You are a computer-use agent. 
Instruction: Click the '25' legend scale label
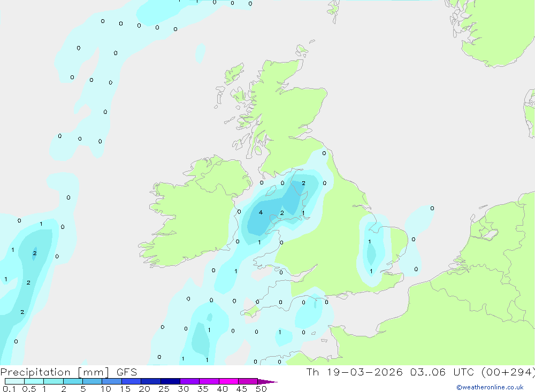point(164,389)
